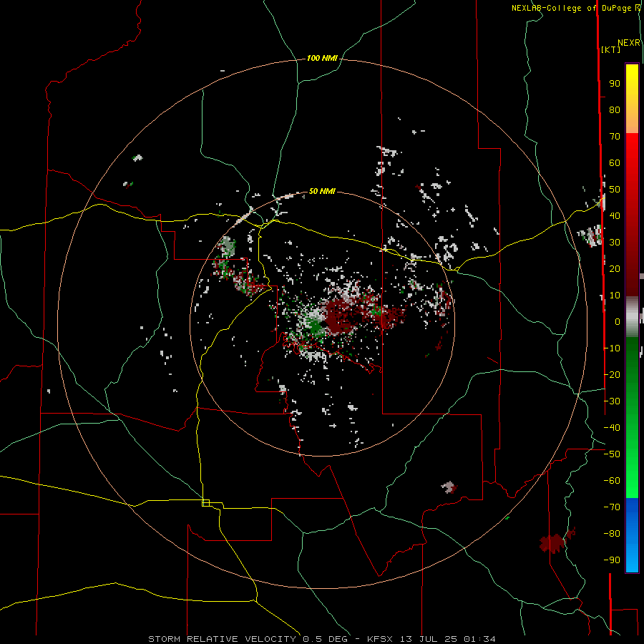Click the 60 value on the velocity scale

(x=615, y=163)
